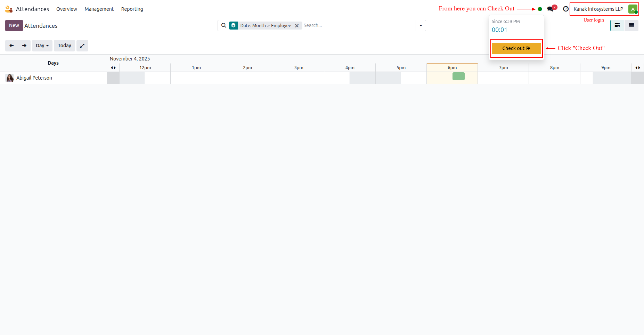Image resolution: width=644 pixels, height=335 pixels.
Task: Click the expand rows arrows icon
Action: 82,46
